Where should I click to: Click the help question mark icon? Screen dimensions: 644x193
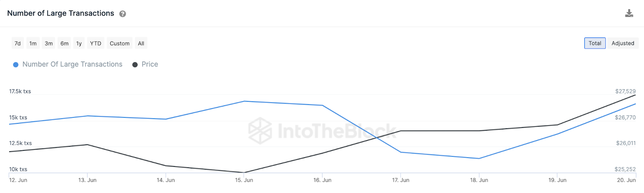pyautogui.click(x=123, y=14)
